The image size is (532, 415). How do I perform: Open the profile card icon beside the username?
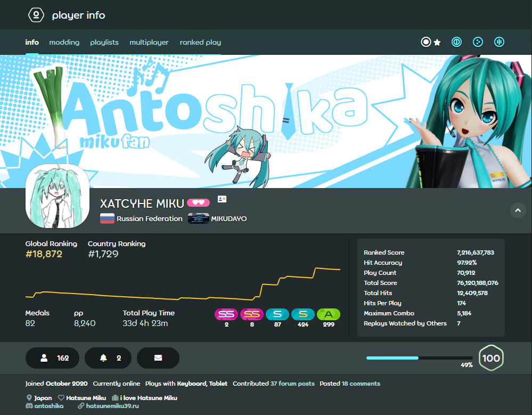[x=222, y=199]
